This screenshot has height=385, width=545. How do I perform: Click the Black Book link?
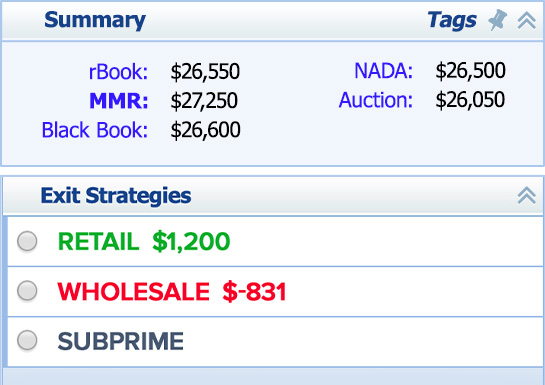click(x=95, y=130)
